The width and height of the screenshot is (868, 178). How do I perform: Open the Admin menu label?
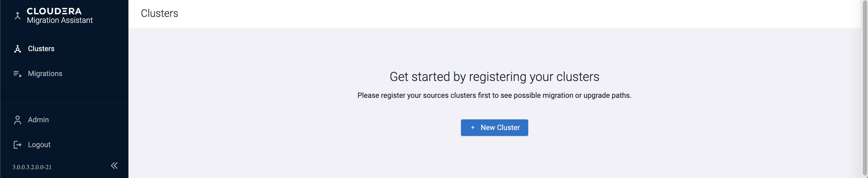point(38,120)
